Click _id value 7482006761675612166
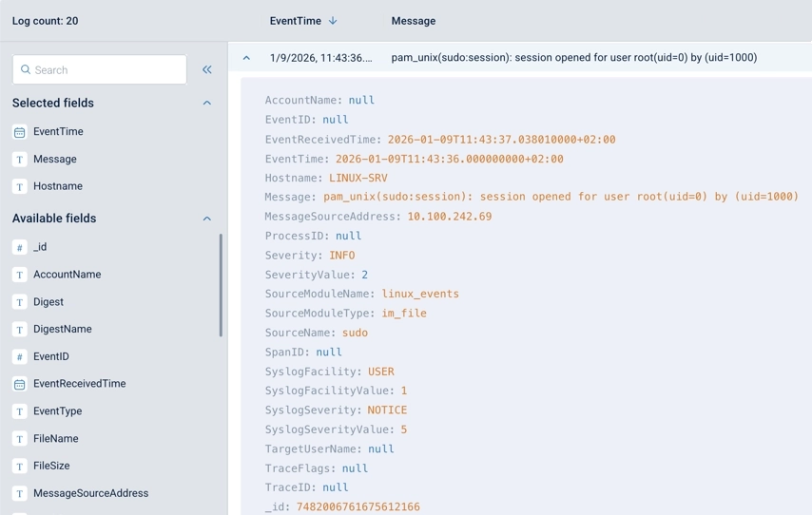This screenshot has height=515, width=812. (x=358, y=506)
